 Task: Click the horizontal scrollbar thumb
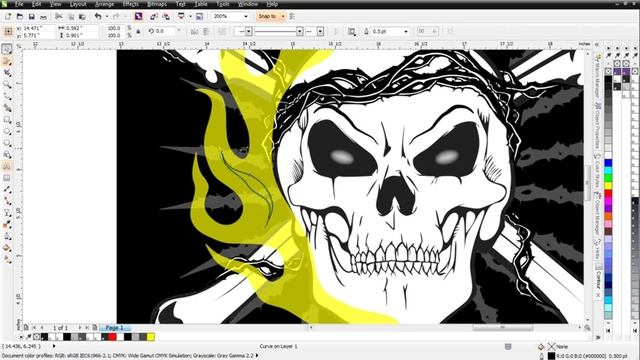point(502,327)
